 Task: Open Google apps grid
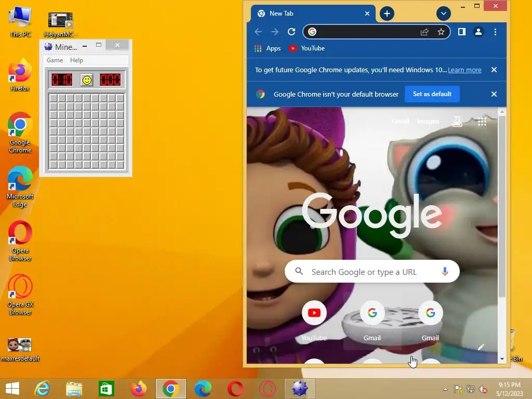click(482, 121)
